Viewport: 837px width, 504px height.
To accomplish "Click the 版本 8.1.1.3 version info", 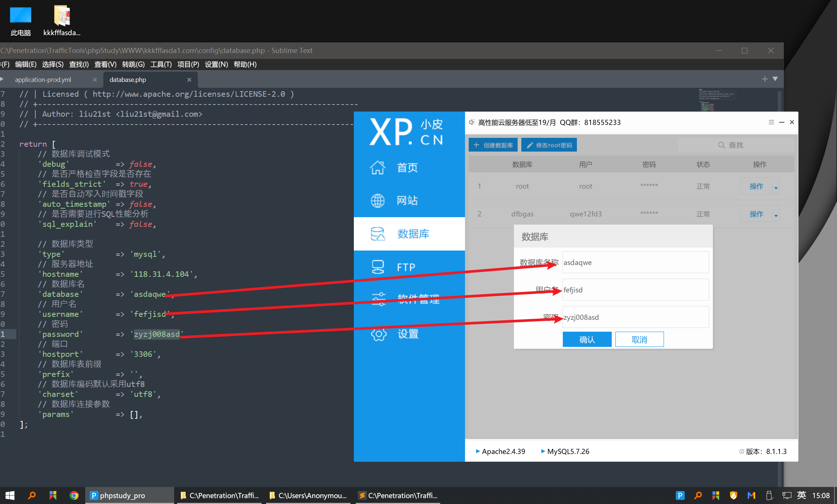I will point(763,451).
